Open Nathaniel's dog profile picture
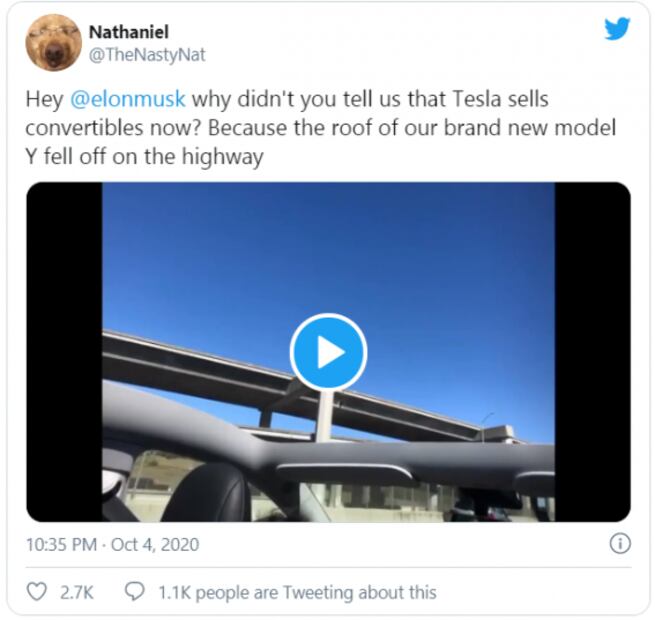This screenshot has height=620, width=655. point(53,43)
